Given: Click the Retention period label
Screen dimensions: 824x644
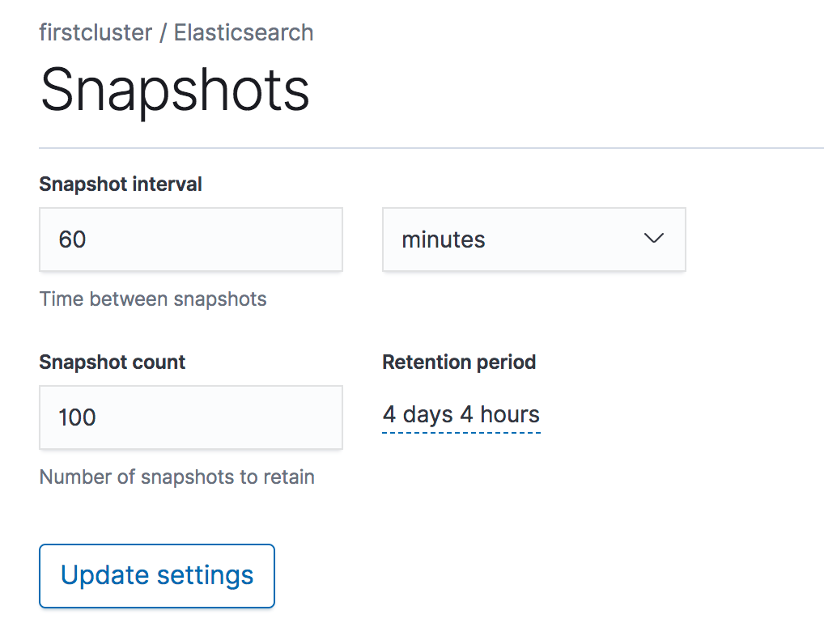Looking at the screenshot, I should click(x=459, y=362).
